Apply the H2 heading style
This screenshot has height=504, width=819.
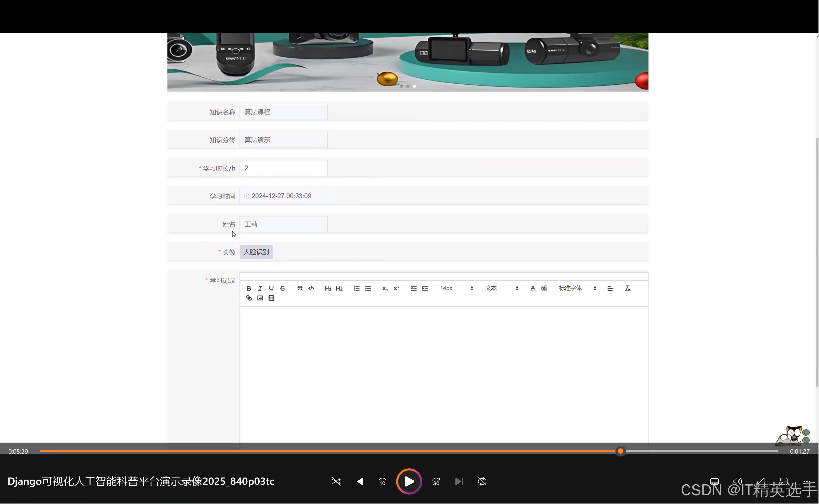tap(339, 288)
